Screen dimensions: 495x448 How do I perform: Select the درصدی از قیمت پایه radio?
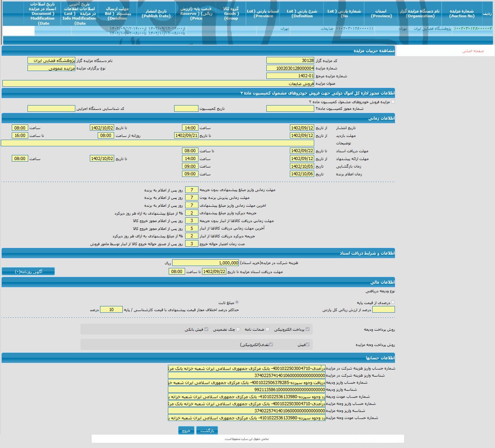(393, 302)
